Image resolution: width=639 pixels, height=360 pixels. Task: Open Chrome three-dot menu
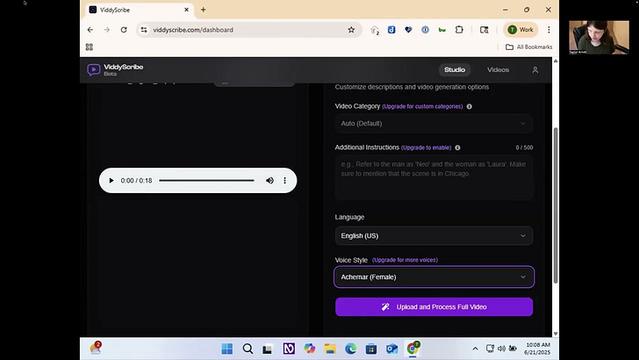pos(549,29)
